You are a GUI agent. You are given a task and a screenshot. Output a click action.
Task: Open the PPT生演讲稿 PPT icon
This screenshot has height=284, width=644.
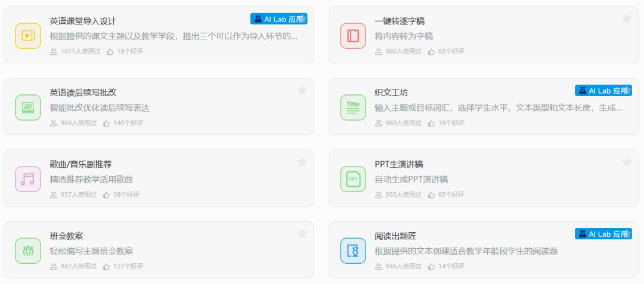click(353, 179)
